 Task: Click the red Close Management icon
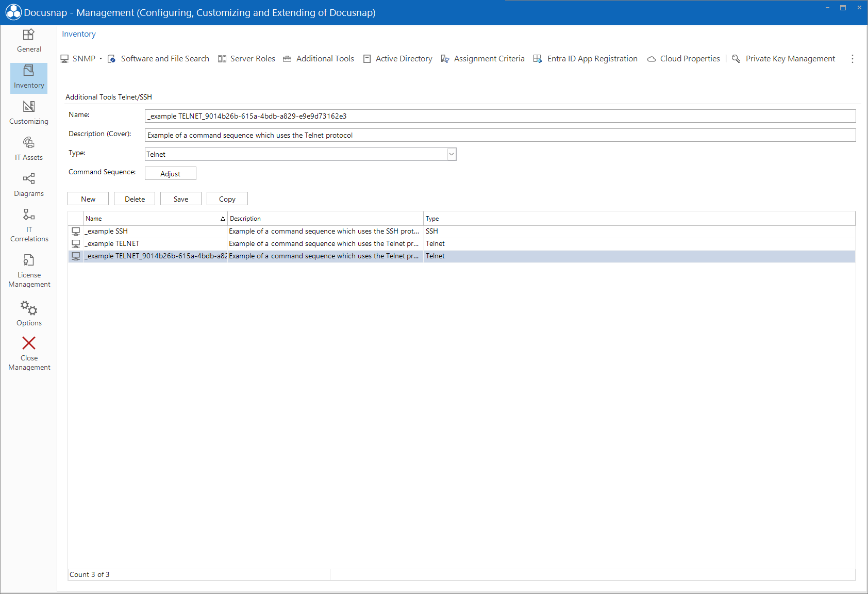click(29, 343)
